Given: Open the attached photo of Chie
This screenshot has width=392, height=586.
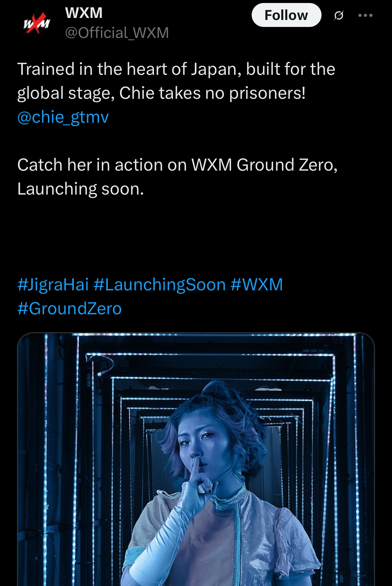Looking at the screenshot, I should point(196,459).
